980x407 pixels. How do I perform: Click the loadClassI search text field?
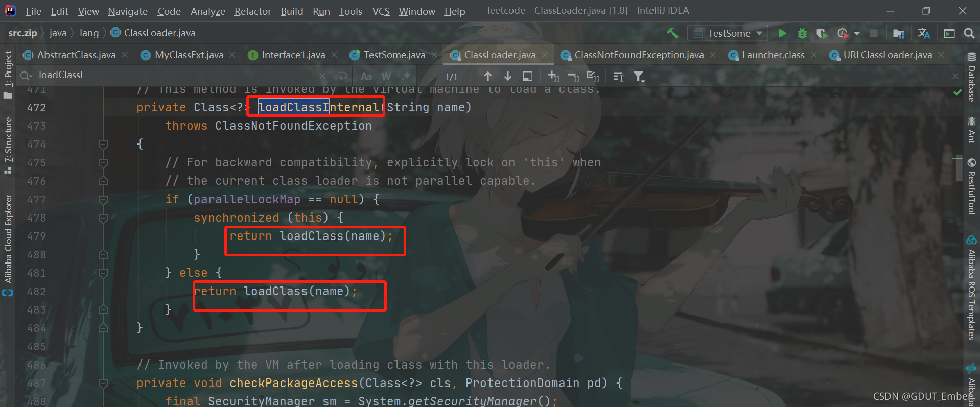coord(174,75)
